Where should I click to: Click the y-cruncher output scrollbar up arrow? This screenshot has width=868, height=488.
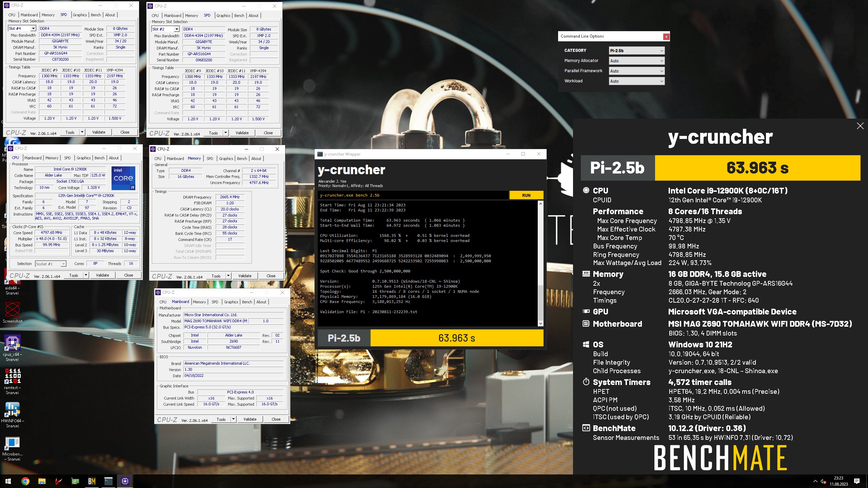tap(540, 204)
